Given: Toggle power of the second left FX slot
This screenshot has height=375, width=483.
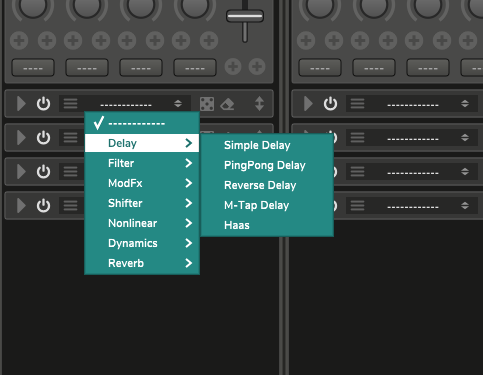Looking at the screenshot, I should coord(43,138).
